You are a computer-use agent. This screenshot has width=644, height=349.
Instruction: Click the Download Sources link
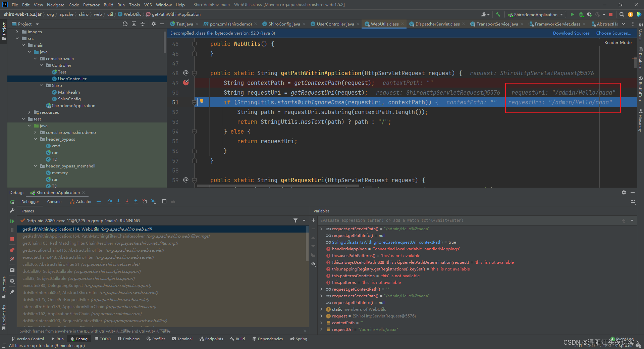click(571, 33)
